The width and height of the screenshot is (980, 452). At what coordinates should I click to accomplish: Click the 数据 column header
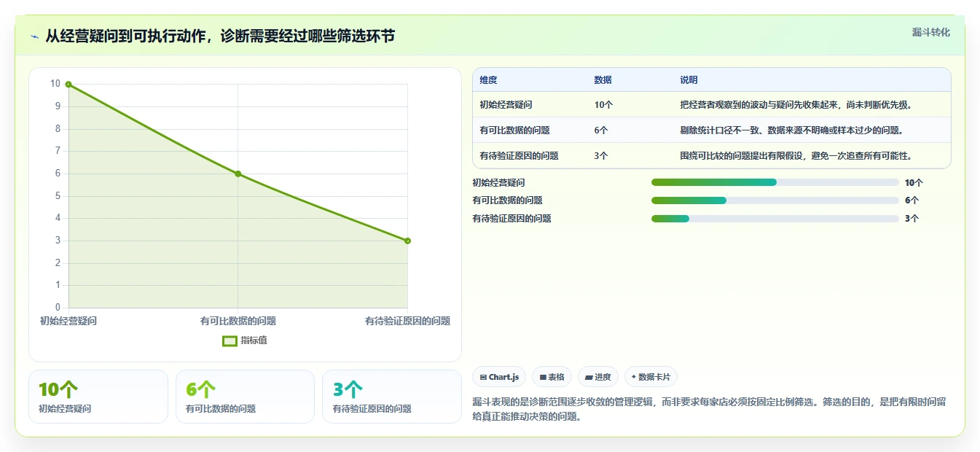(x=603, y=80)
